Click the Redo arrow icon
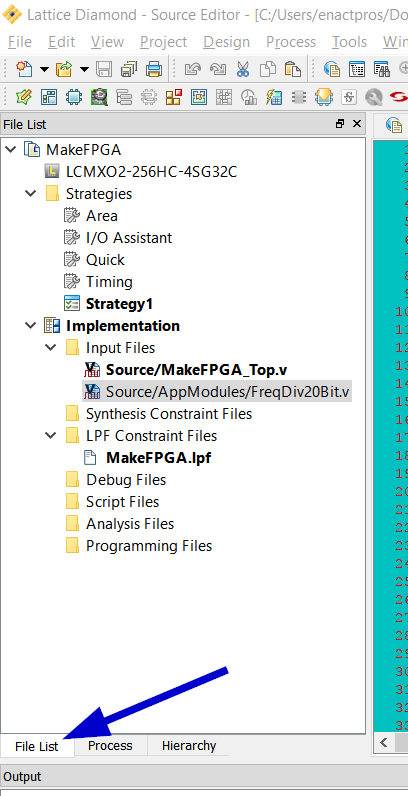The width and height of the screenshot is (408, 796). click(218, 68)
